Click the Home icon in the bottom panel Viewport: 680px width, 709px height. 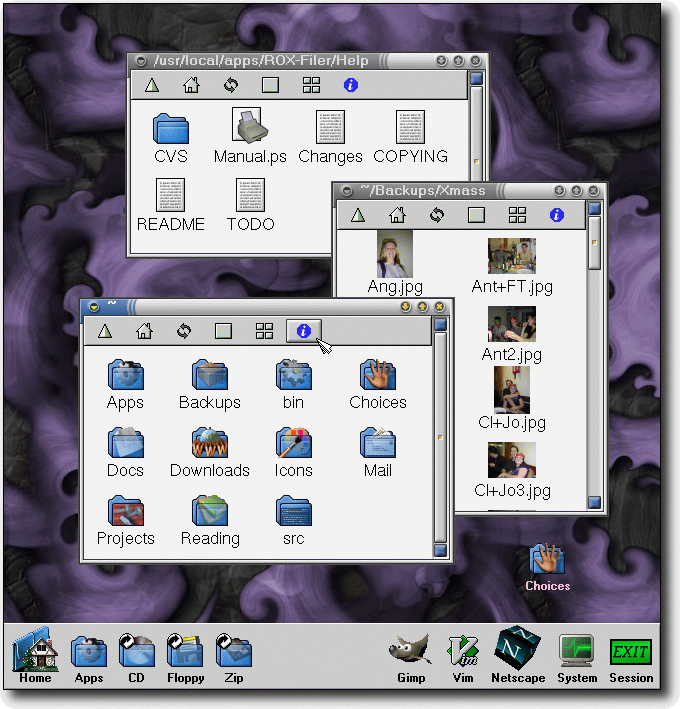click(35, 656)
